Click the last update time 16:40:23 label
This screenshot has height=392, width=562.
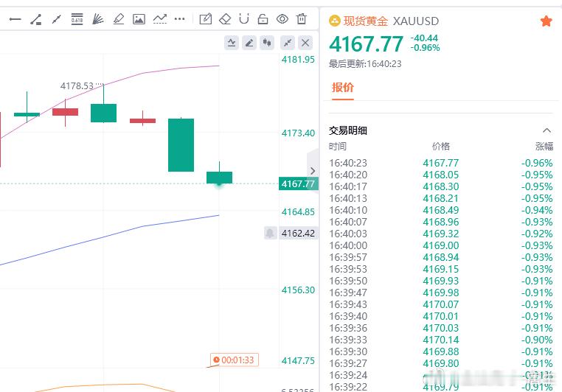tap(365, 64)
